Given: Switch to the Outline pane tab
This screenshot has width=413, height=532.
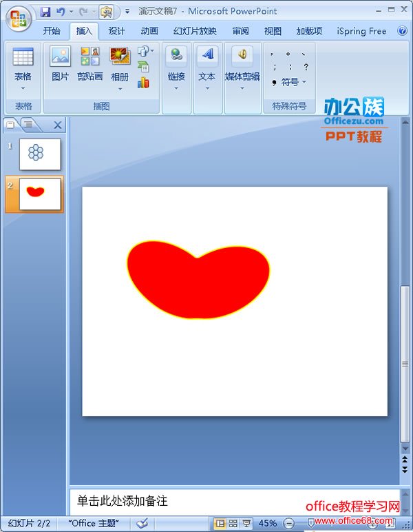Looking at the screenshot, I should coord(29,125).
